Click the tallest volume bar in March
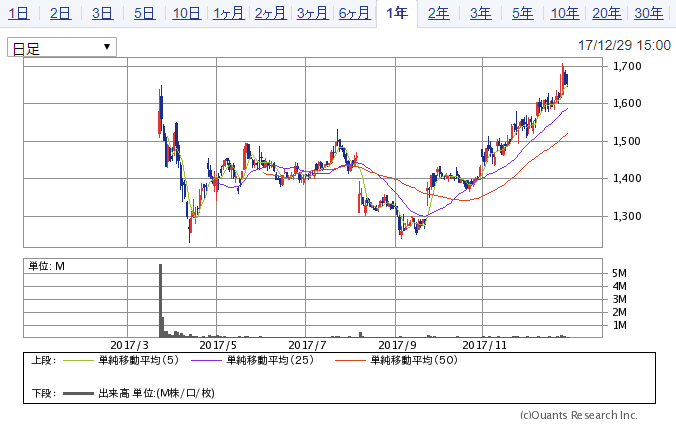Viewport: 676px width, 427px height. 160,300
